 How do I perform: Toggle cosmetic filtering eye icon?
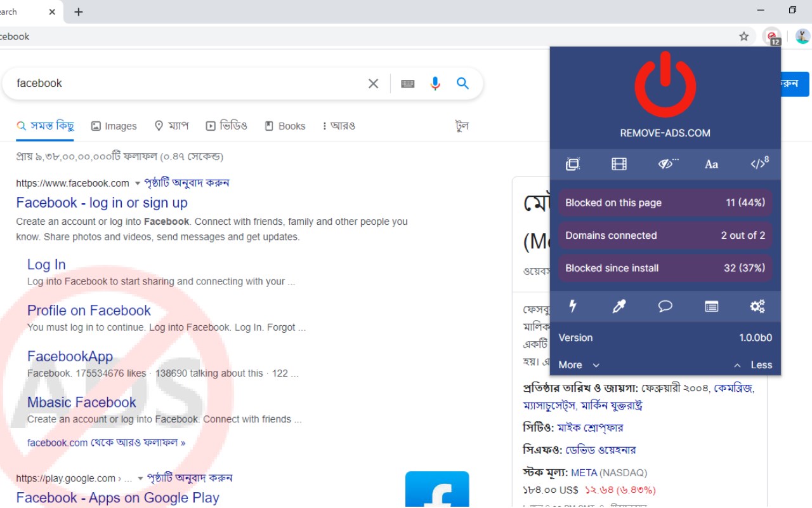click(x=667, y=164)
